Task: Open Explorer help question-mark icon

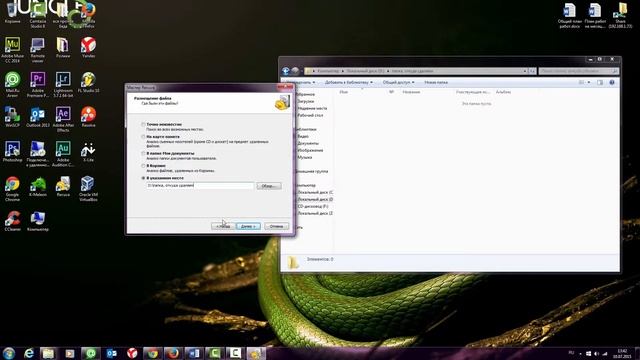Action: 612,82
